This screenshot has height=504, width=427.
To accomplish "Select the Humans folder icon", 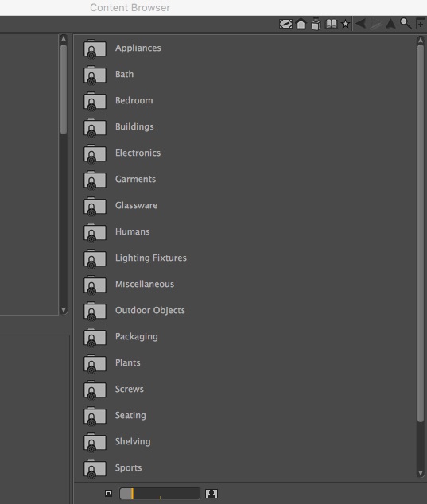I will tap(95, 233).
